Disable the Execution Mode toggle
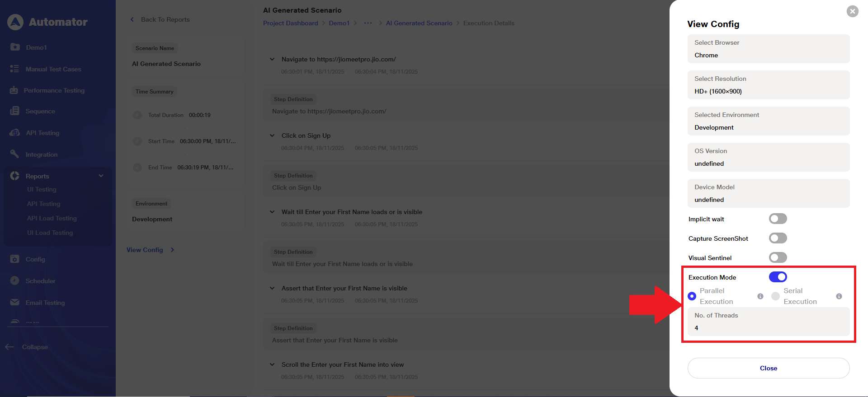 tap(778, 277)
